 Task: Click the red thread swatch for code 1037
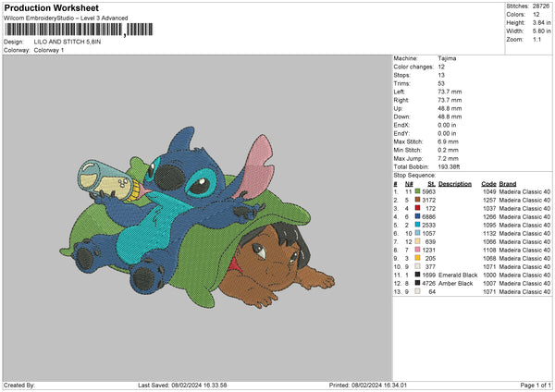pyautogui.click(x=418, y=208)
